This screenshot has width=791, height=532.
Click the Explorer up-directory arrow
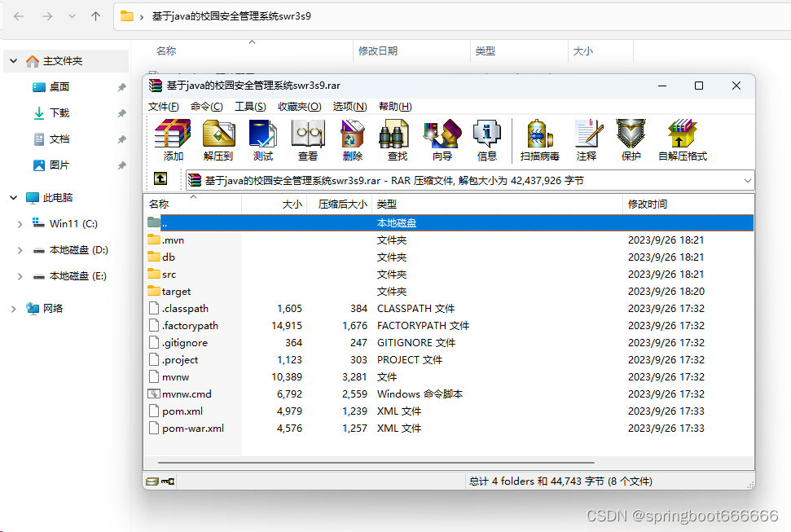(95, 16)
